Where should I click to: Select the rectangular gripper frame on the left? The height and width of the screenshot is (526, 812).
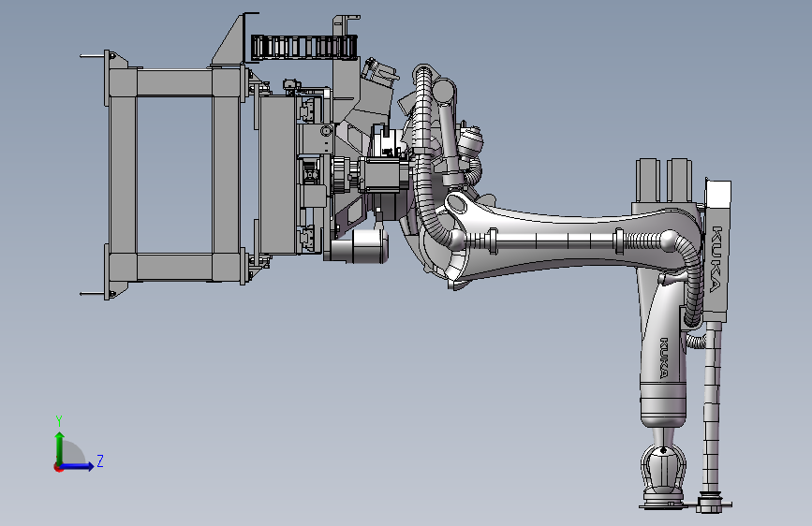(176, 175)
